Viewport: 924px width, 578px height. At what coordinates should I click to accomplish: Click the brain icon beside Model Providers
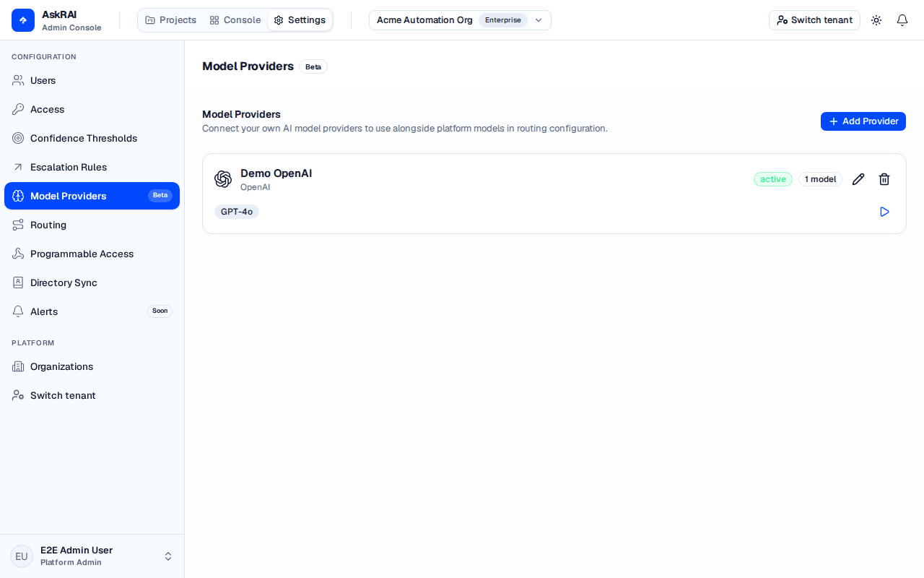[18, 196]
